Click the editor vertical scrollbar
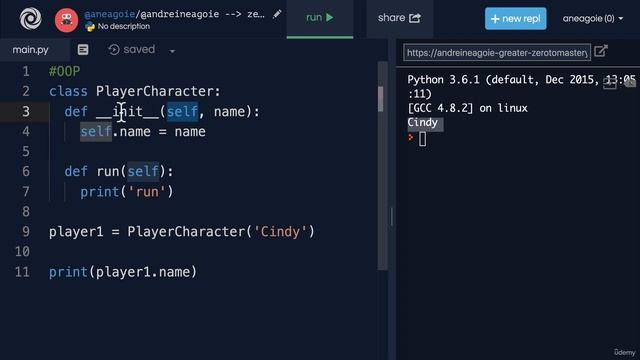The height and width of the screenshot is (360, 640). pos(381,165)
